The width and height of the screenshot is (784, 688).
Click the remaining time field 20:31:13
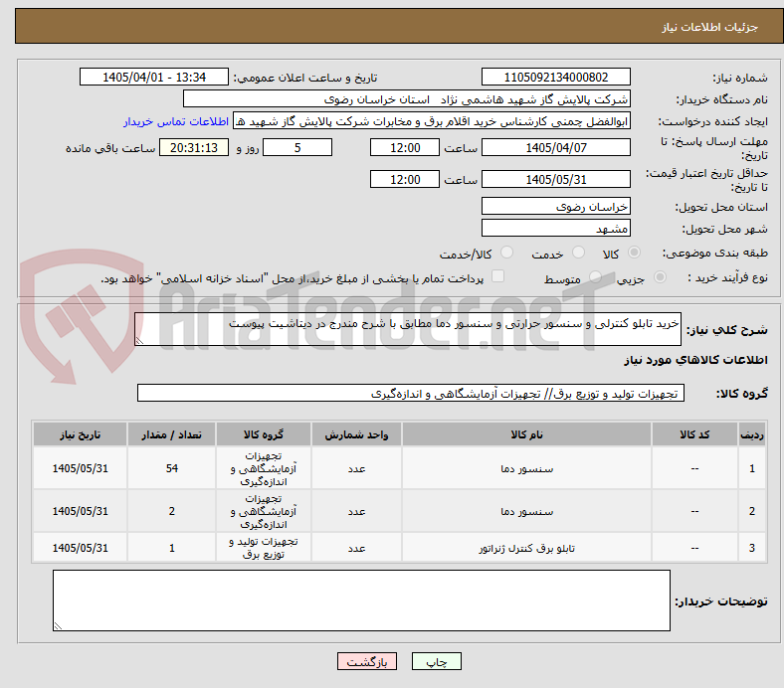coord(194,147)
